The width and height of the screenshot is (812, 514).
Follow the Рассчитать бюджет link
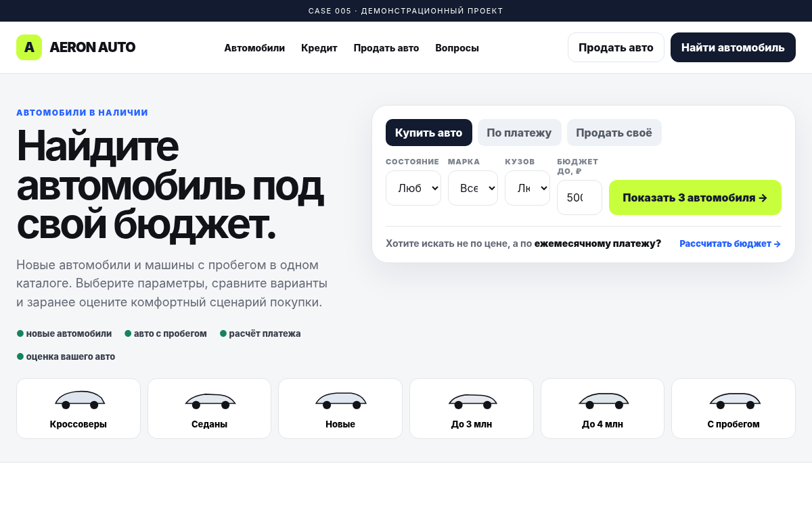coord(730,243)
